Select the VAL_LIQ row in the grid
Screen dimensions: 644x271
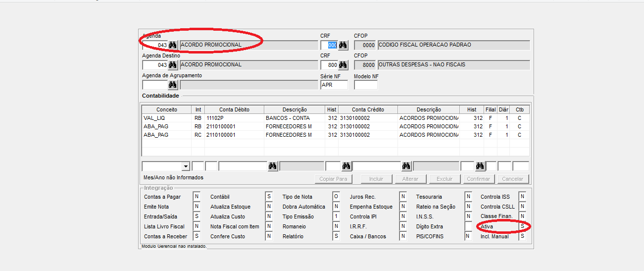[336, 118]
